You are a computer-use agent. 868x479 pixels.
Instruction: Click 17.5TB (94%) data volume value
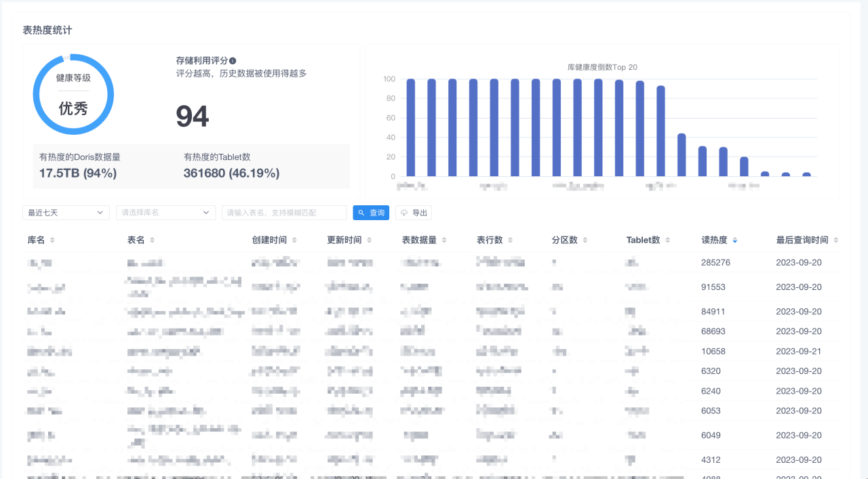click(x=78, y=173)
